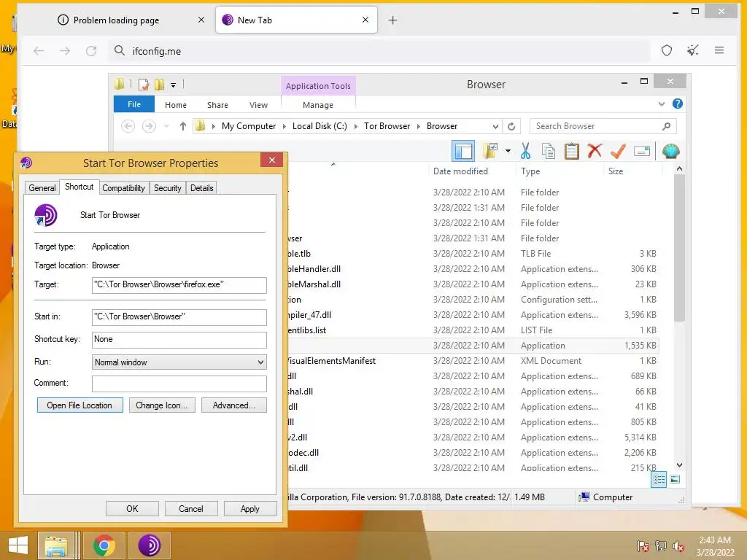The height and width of the screenshot is (560, 747).
Task: Click the Advanced button
Action: 233,405
